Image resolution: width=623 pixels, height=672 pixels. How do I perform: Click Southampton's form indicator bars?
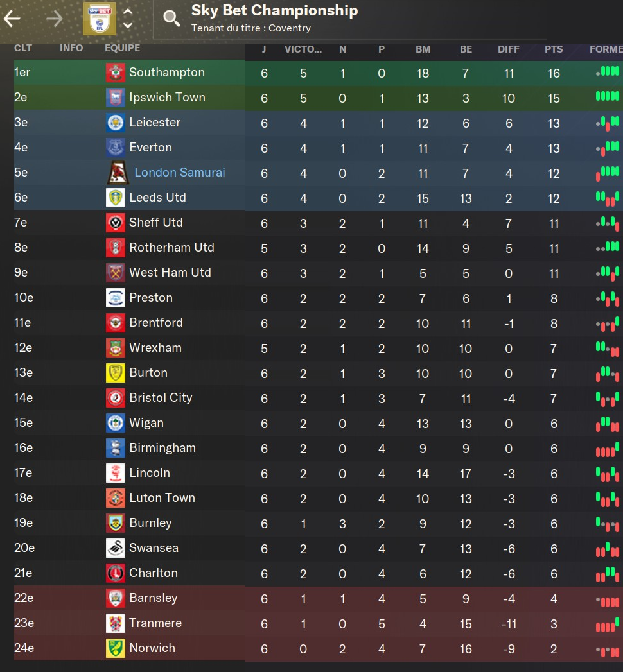pyautogui.click(x=608, y=72)
